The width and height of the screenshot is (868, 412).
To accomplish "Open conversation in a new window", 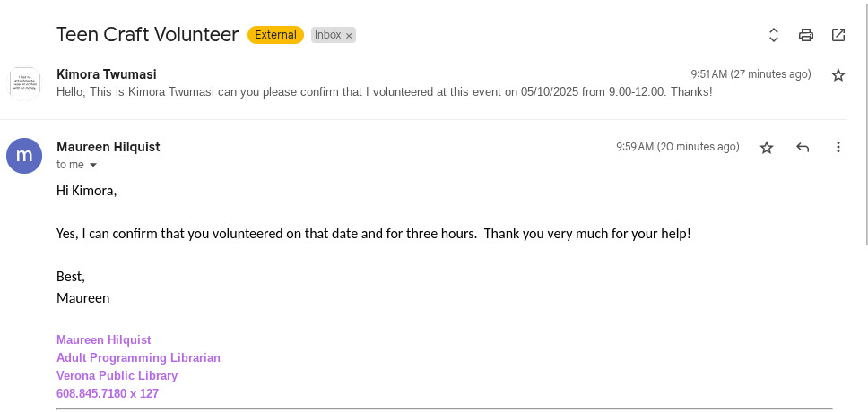I will 838,35.
